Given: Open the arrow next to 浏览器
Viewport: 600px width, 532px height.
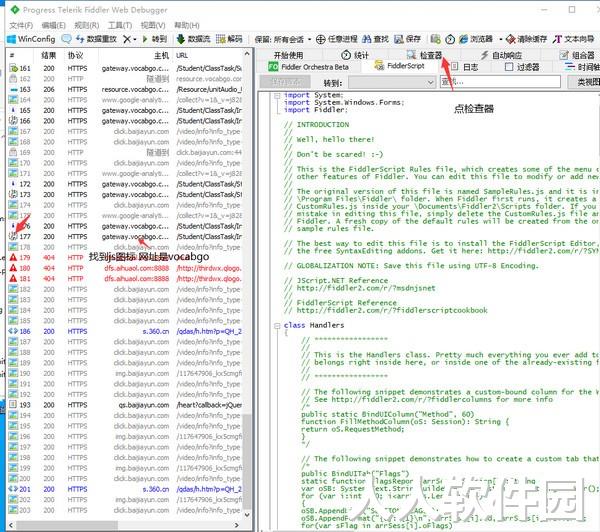Looking at the screenshot, I should click(500, 39).
